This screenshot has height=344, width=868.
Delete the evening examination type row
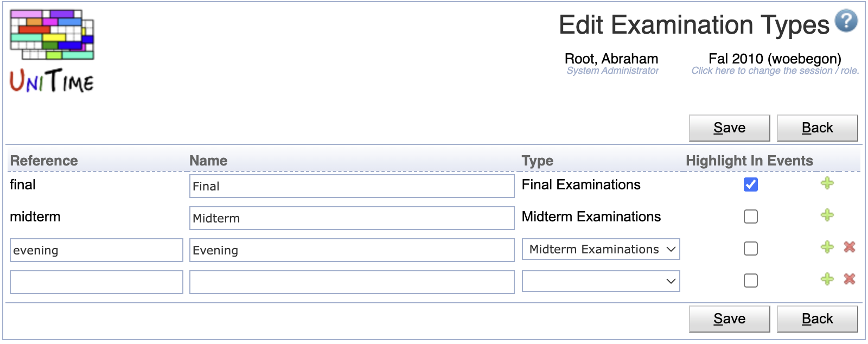point(850,247)
